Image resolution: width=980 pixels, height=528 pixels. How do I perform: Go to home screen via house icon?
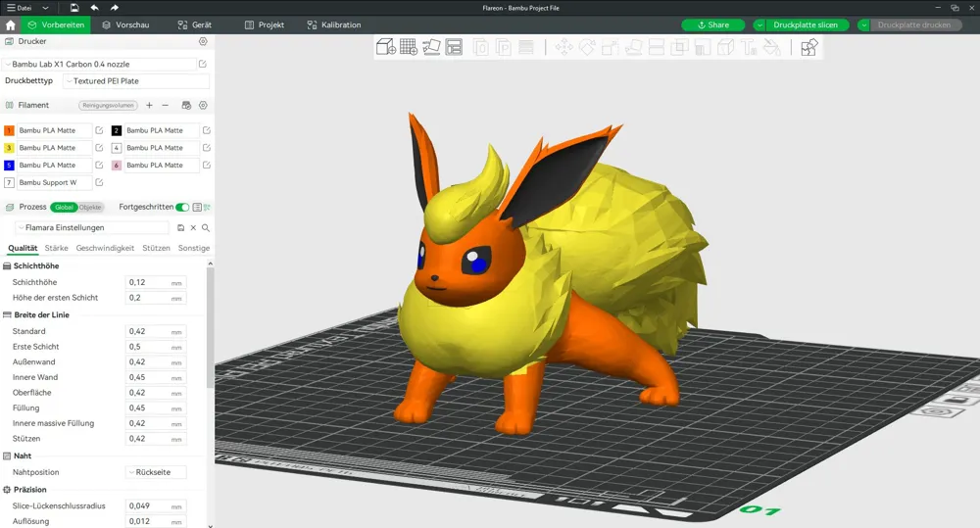click(x=10, y=25)
